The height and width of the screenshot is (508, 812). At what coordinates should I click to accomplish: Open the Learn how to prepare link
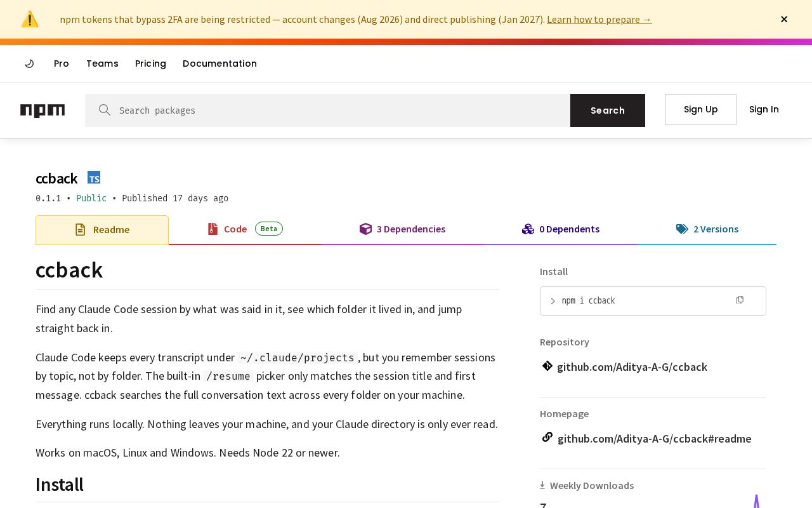pyautogui.click(x=599, y=19)
